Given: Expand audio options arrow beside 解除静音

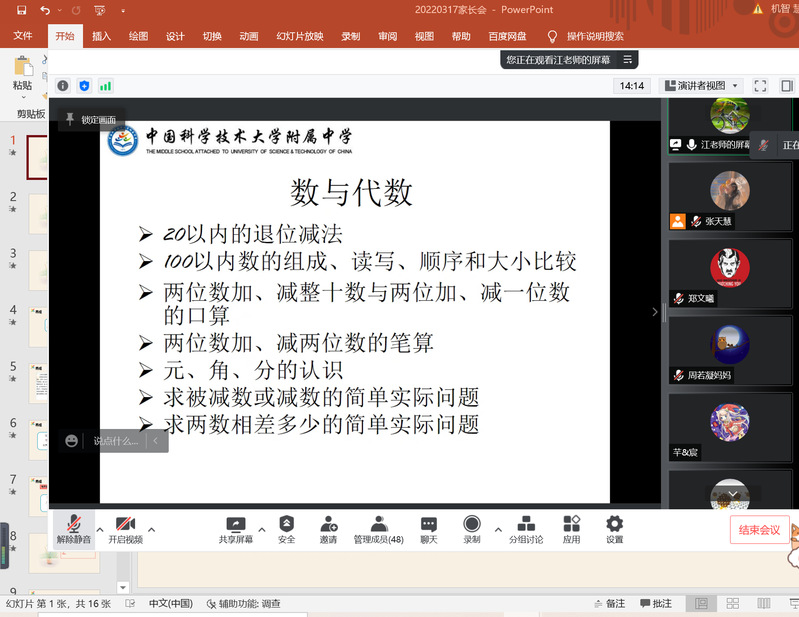Looking at the screenshot, I should [100, 529].
